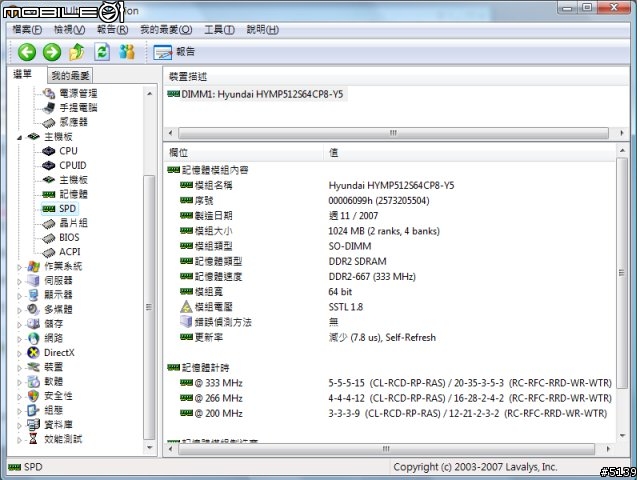
Task: Click the details pane horizontal scrollbar
Action: click(x=386, y=449)
